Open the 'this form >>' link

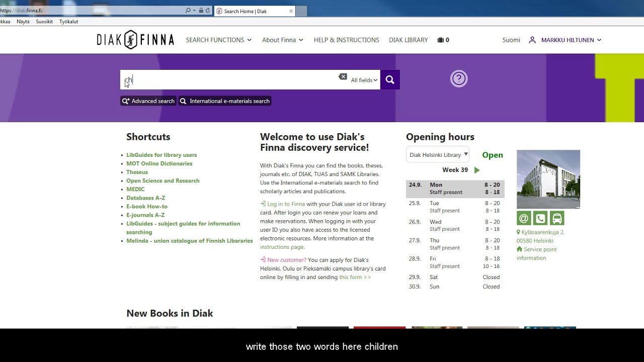pos(355,277)
